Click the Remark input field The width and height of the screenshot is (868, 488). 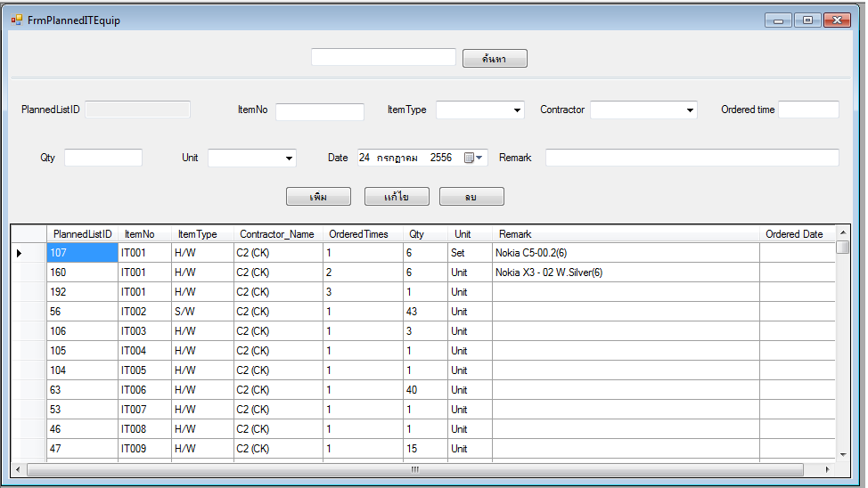[692, 158]
